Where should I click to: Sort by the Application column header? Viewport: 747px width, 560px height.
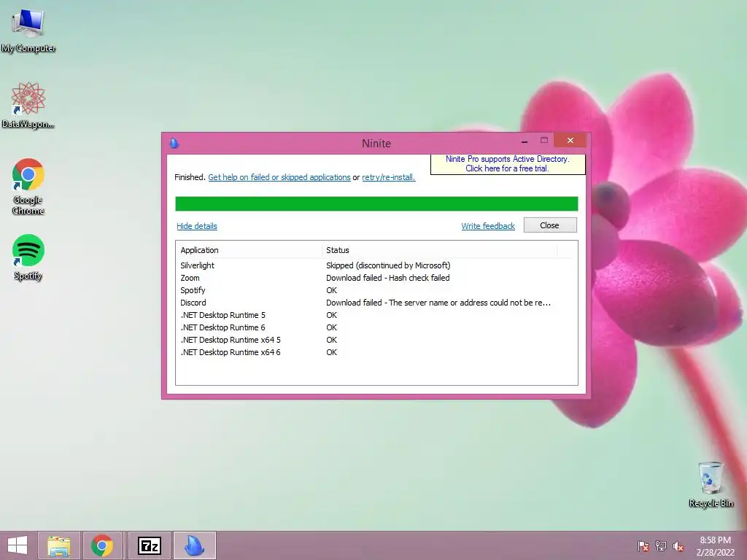(x=249, y=250)
